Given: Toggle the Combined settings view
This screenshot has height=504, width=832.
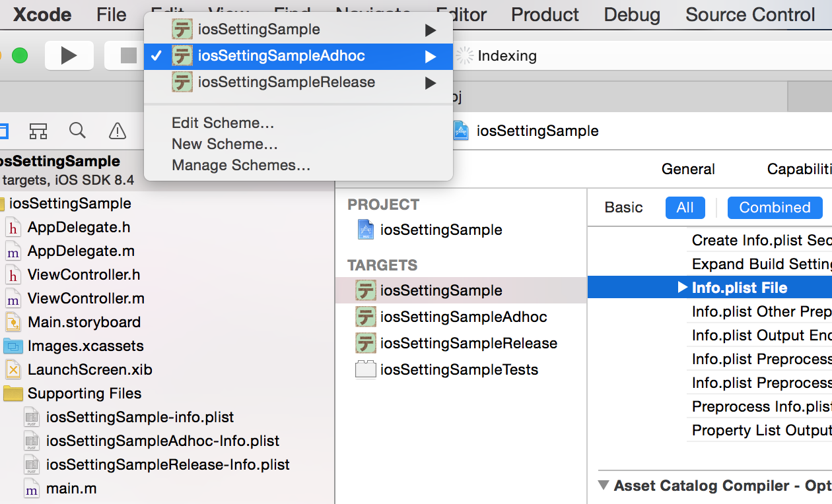Looking at the screenshot, I should (x=775, y=207).
